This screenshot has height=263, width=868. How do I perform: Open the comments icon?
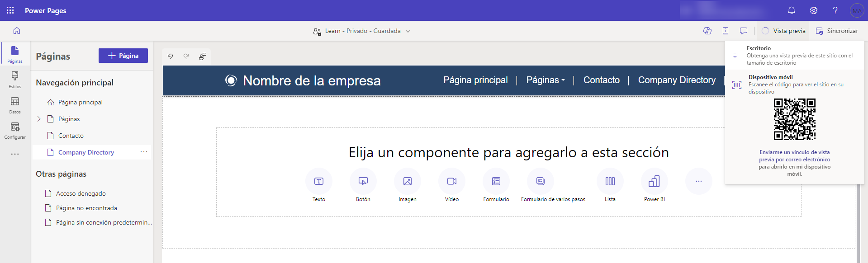[744, 31]
